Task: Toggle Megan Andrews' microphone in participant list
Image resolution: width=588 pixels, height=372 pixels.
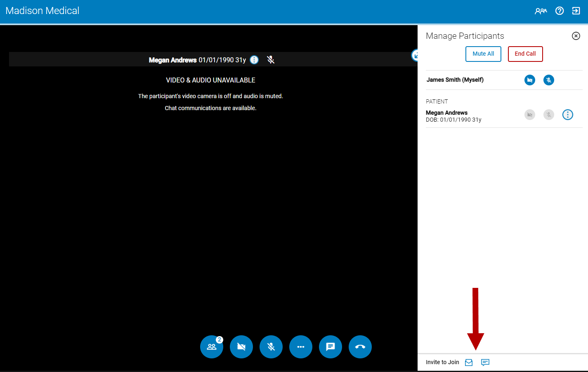Action: pos(549,115)
